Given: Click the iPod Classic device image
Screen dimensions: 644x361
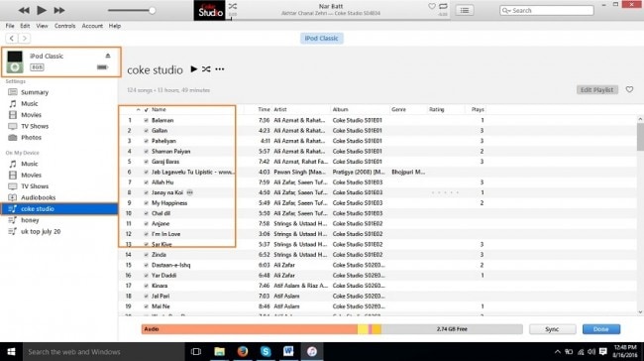Looking at the screenshot, I should click(x=15, y=61).
